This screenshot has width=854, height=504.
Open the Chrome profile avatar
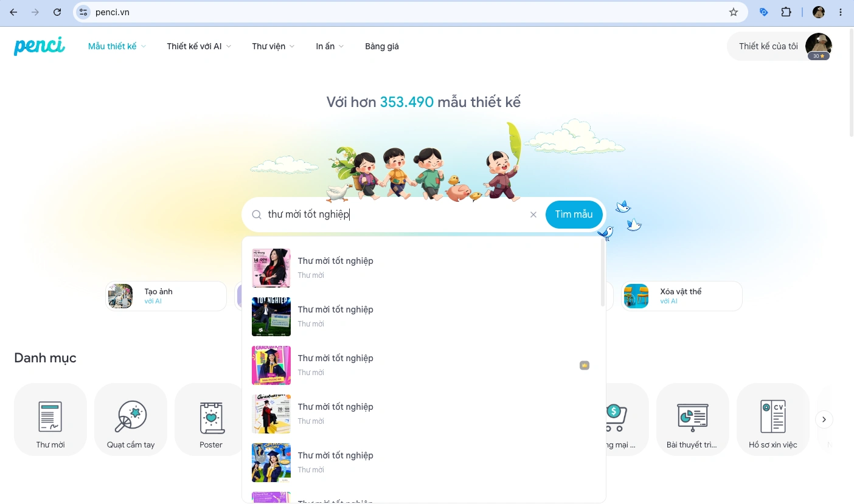coord(819,12)
